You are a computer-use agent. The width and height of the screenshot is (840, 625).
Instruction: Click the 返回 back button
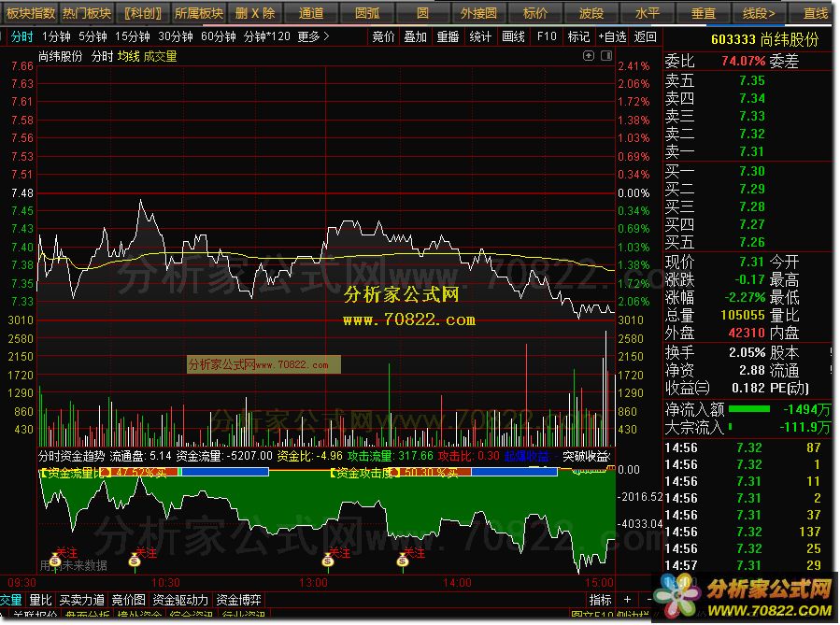(646, 36)
